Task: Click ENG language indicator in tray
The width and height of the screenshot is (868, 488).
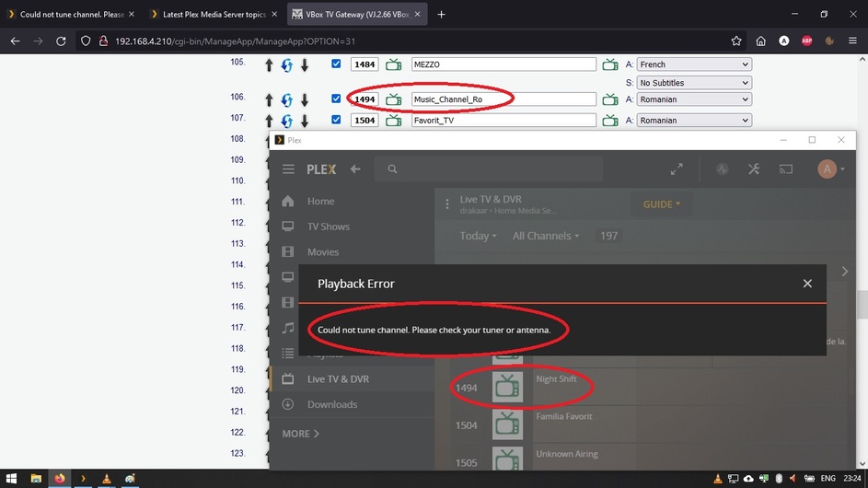Action: [828, 479]
